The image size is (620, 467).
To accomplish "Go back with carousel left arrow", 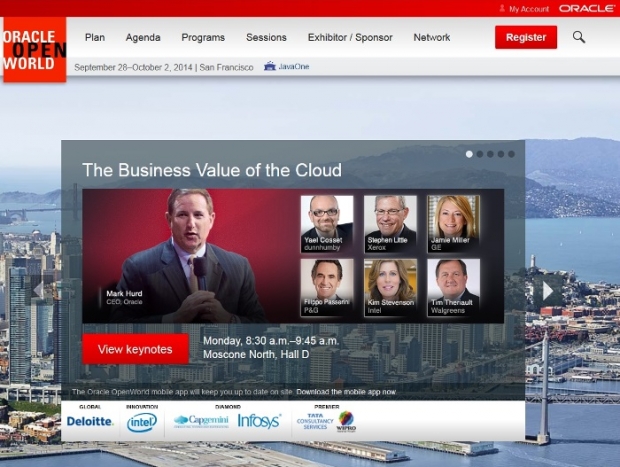I will (x=38, y=290).
